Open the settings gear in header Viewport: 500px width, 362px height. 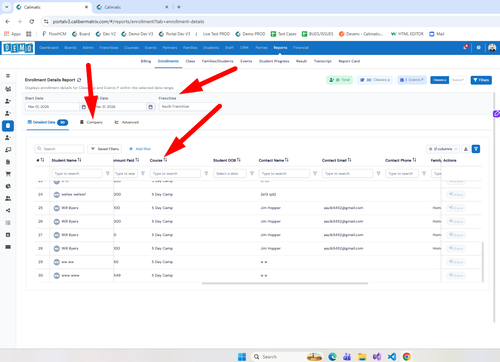[478, 48]
